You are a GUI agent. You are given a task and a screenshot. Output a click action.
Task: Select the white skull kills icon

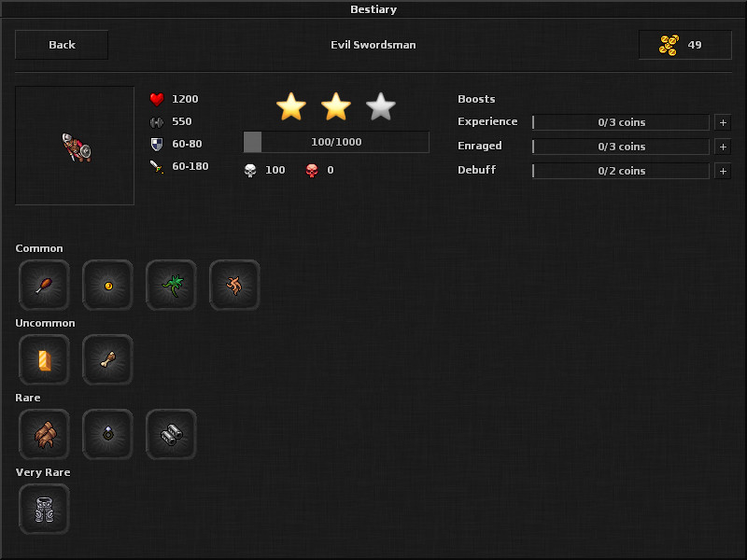click(x=250, y=171)
